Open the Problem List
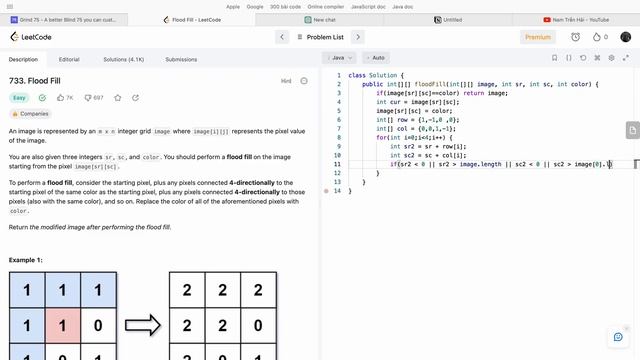The width and height of the screenshot is (640, 360). 320,37
